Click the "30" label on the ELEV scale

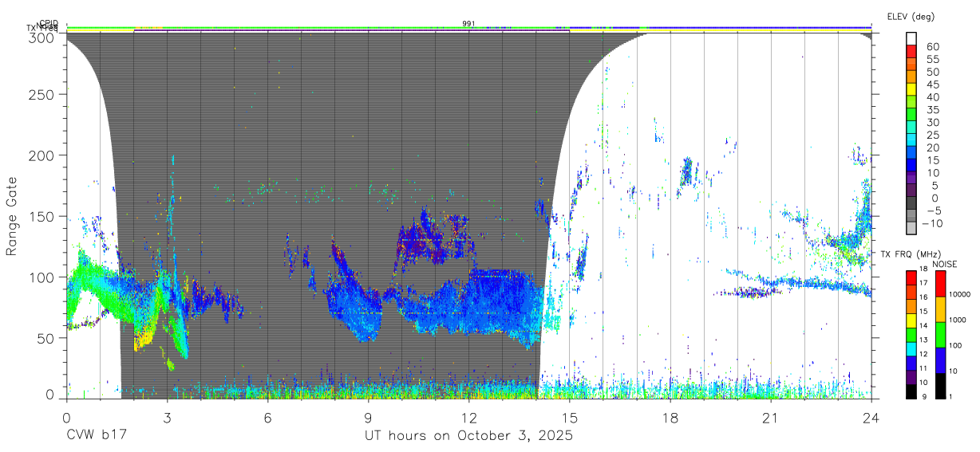pyautogui.click(x=931, y=122)
